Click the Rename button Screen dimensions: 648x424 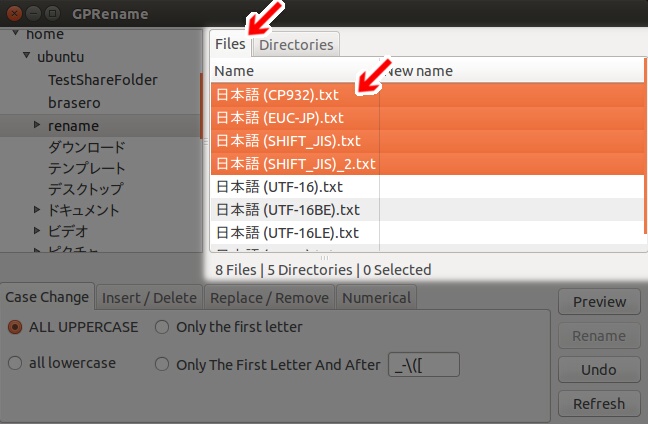point(599,336)
